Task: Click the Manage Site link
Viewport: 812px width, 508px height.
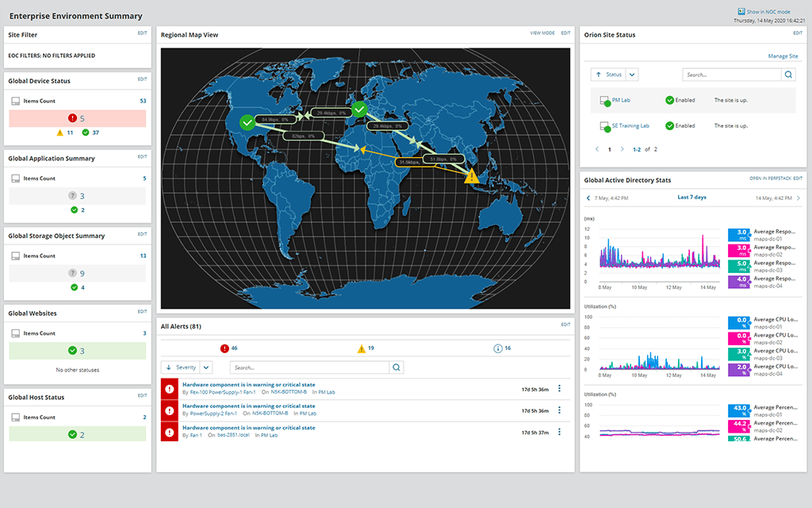Action: coord(784,56)
